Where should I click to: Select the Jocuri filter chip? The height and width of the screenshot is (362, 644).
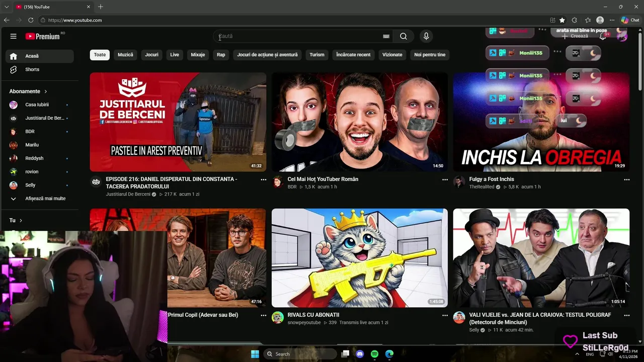click(x=151, y=55)
